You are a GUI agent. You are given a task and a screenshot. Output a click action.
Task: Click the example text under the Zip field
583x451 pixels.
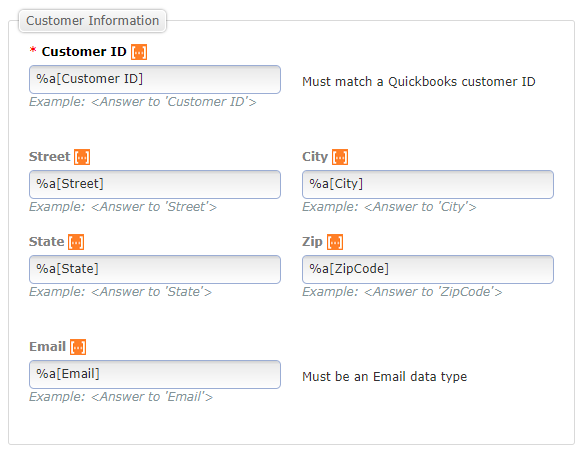[402, 292]
